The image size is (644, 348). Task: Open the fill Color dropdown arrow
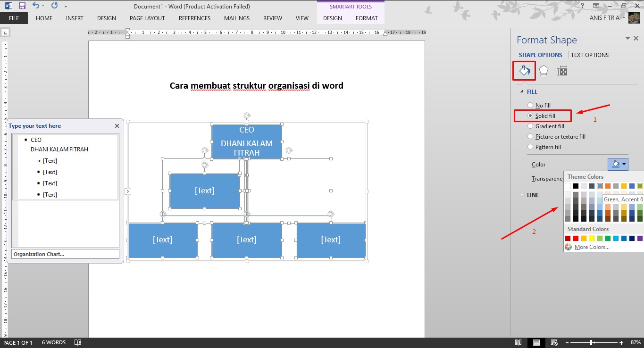point(625,164)
